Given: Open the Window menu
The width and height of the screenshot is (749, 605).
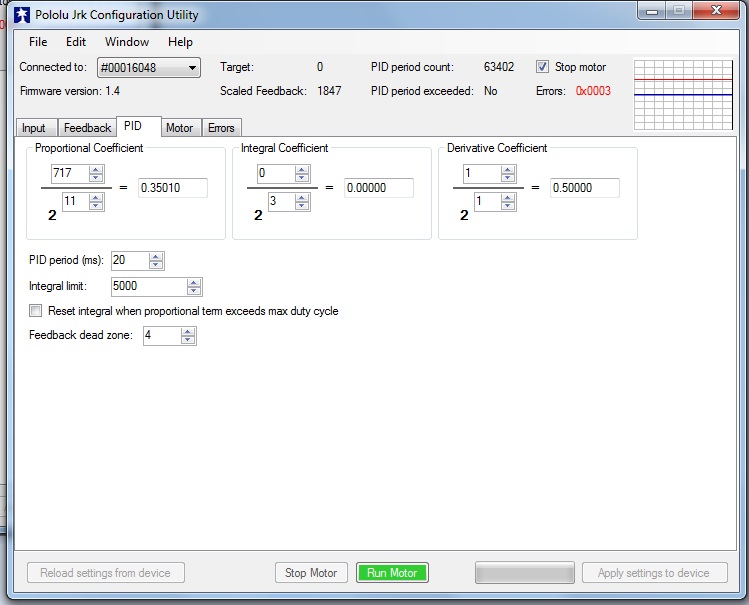Looking at the screenshot, I should (127, 42).
